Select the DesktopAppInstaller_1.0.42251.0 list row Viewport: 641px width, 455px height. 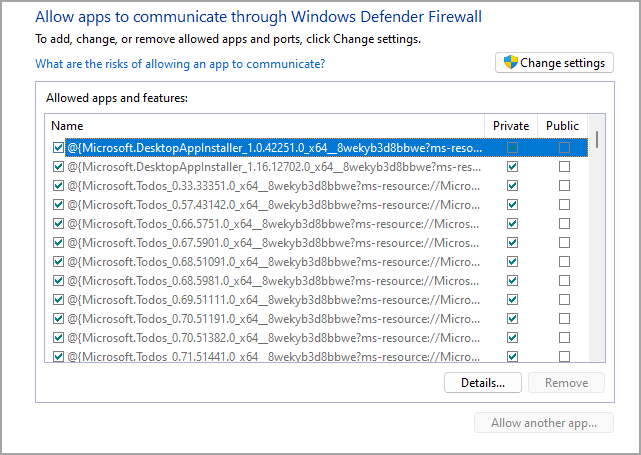click(x=274, y=148)
